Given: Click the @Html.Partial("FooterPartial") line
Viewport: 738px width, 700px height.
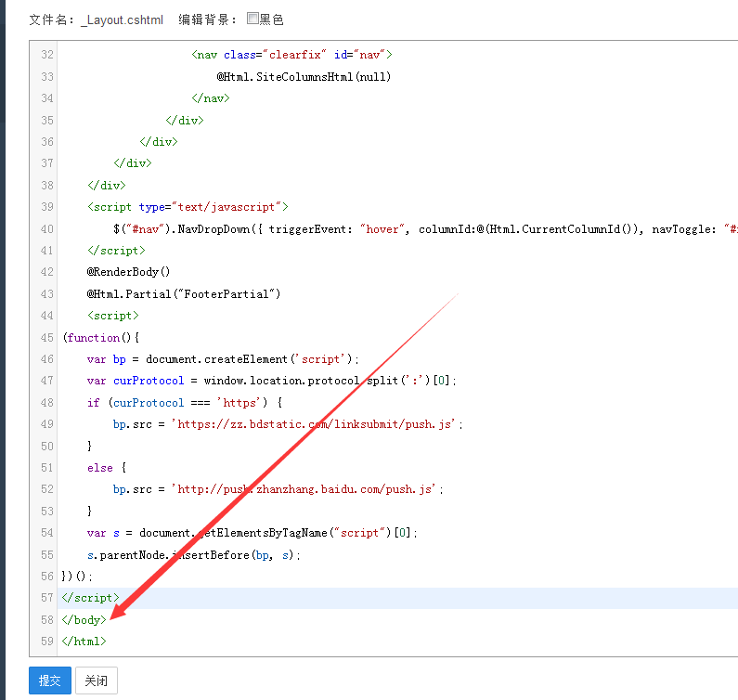Looking at the screenshot, I should tap(183, 293).
